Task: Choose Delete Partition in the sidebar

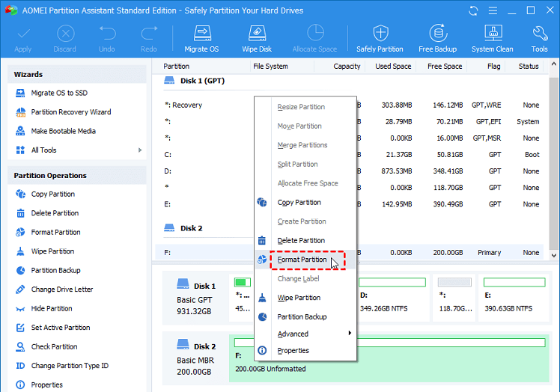Action: (55, 213)
